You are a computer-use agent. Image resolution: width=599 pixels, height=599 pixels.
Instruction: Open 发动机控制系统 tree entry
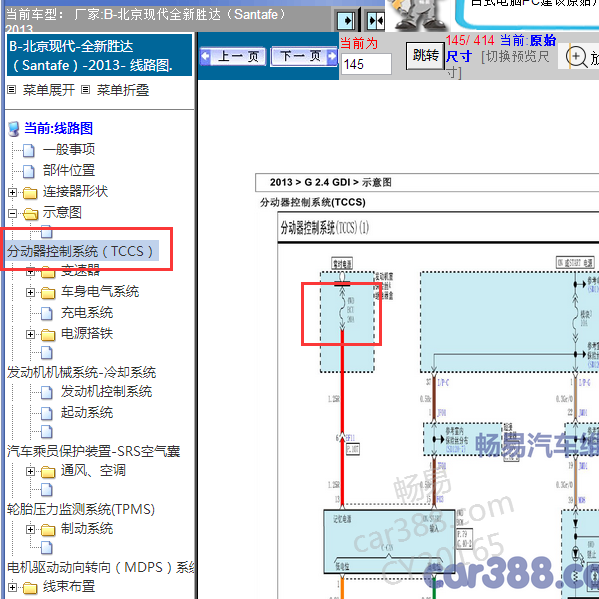coord(107,392)
